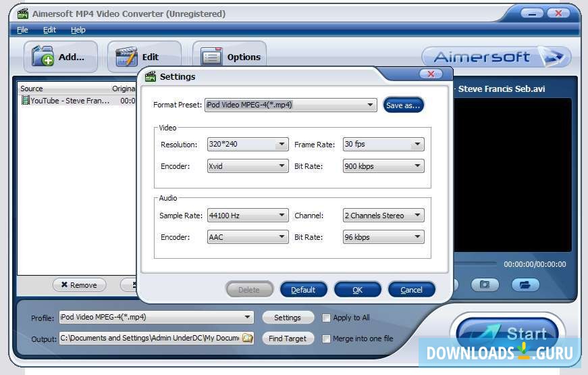This screenshot has height=375, width=588.
Task: Click the Start conversion button
Action: click(507, 333)
